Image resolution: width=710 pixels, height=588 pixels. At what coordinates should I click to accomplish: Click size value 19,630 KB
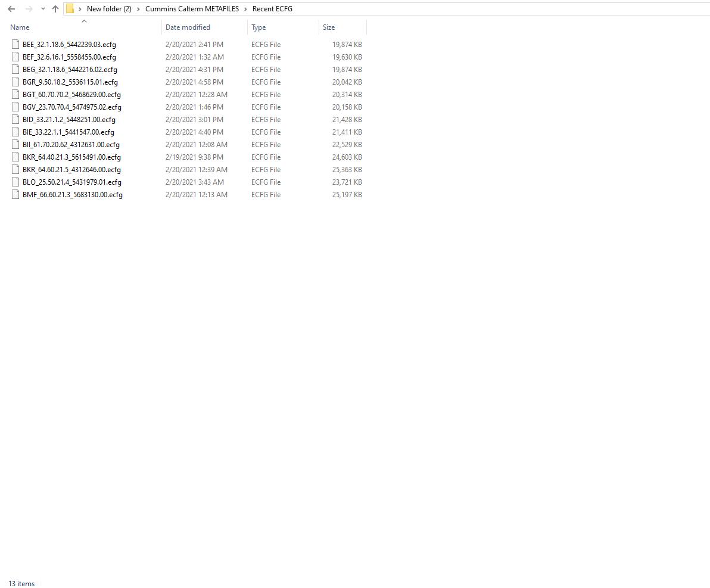pos(347,57)
